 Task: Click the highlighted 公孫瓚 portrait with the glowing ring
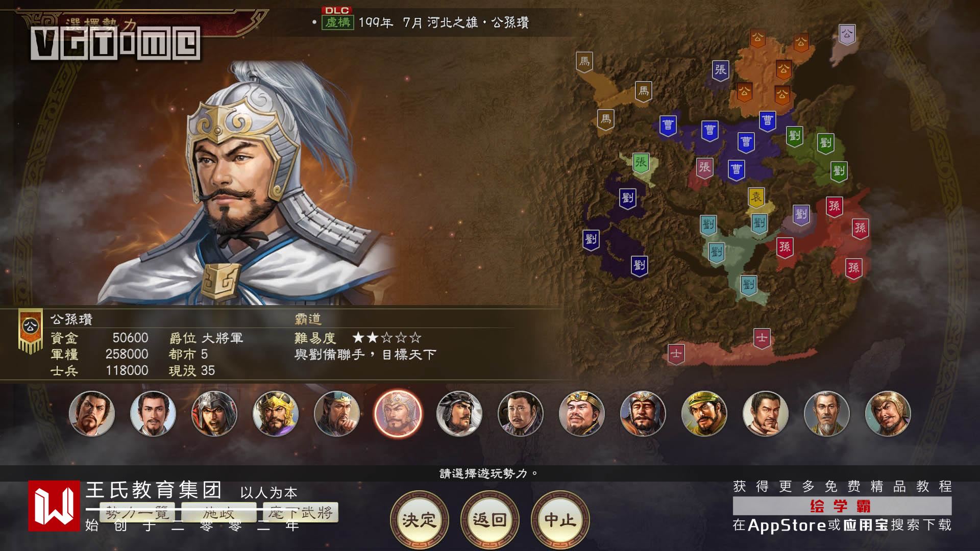(398, 414)
